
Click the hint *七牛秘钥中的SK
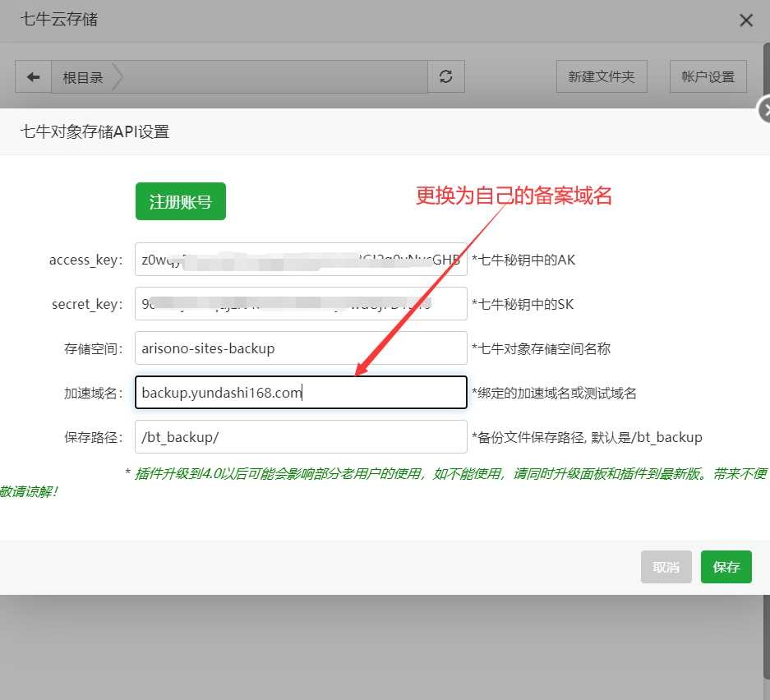point(523,304)
